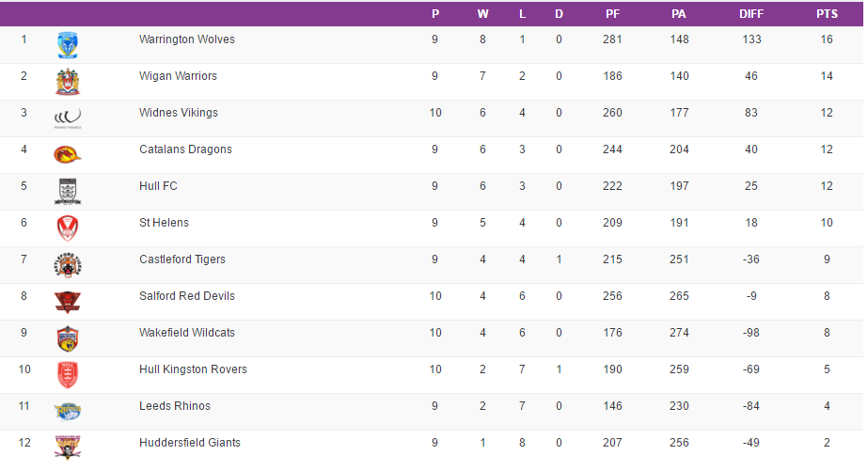Click the Wigan Warriors crest icon
Viewport: 868px width, 471px height.
[68, 81]
